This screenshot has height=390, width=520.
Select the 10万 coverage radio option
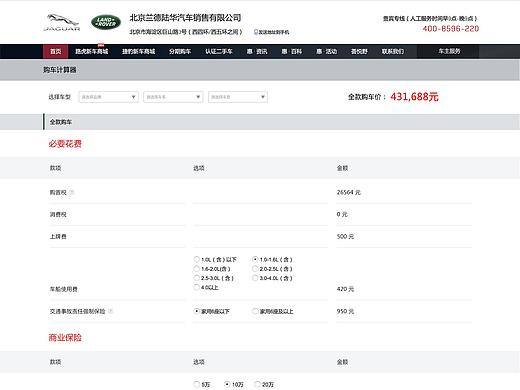click(227, 384)
